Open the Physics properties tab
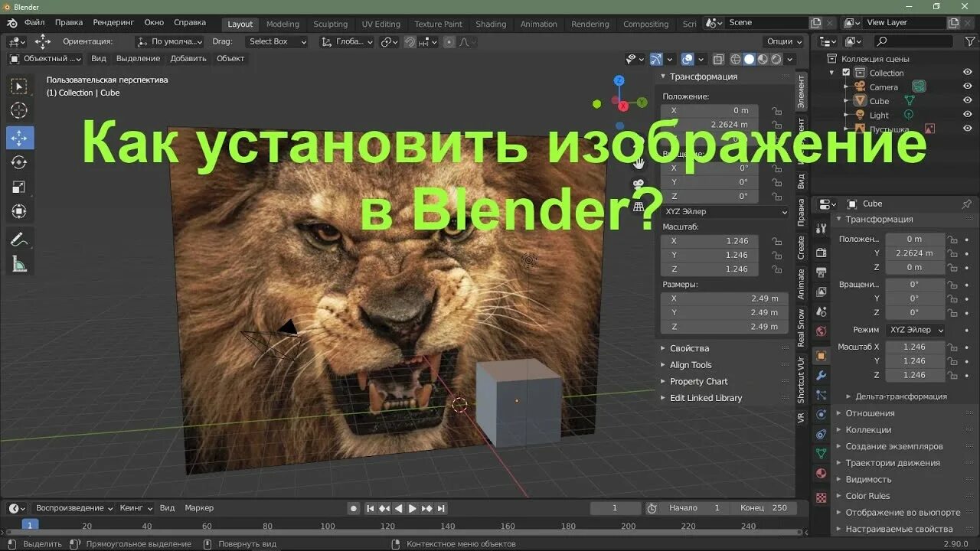Image resolution: width=980 pixels, height=551 pixels. tap(821, 415)
